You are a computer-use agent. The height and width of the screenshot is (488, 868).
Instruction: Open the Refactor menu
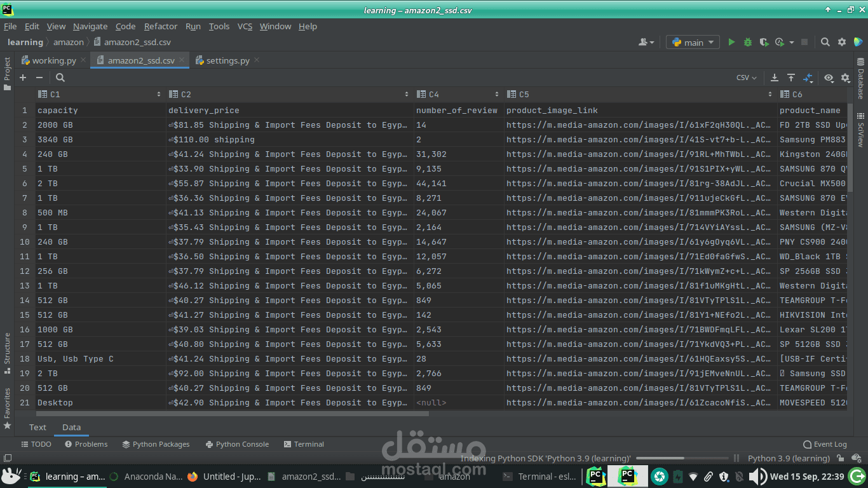click(161, 26)
